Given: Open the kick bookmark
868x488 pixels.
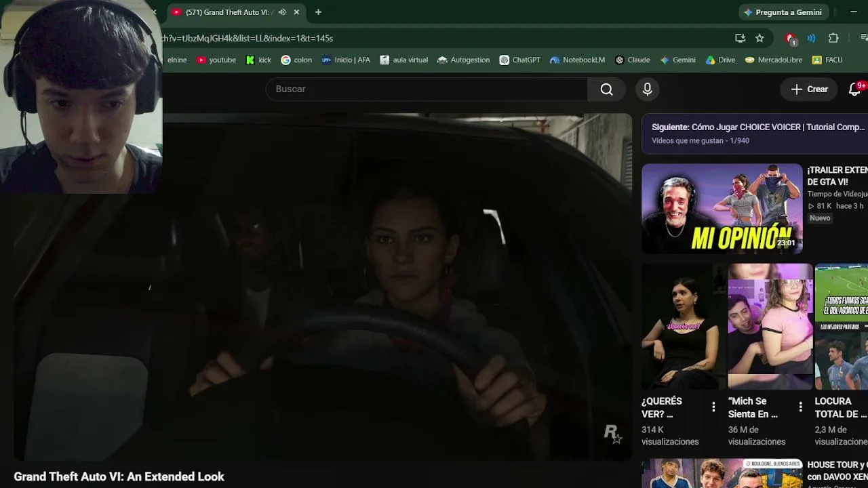Looking at the screenshot, I should [x=258, y=60].
